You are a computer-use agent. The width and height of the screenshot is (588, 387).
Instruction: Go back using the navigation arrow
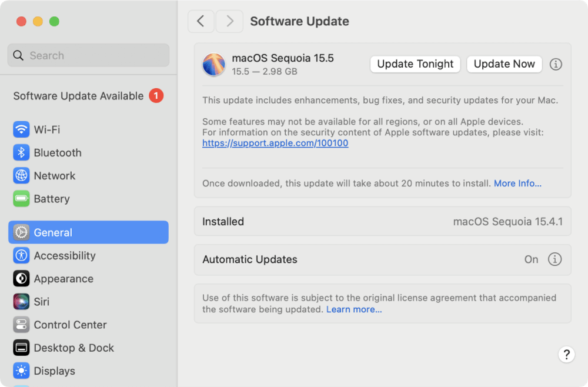[201, 21]
